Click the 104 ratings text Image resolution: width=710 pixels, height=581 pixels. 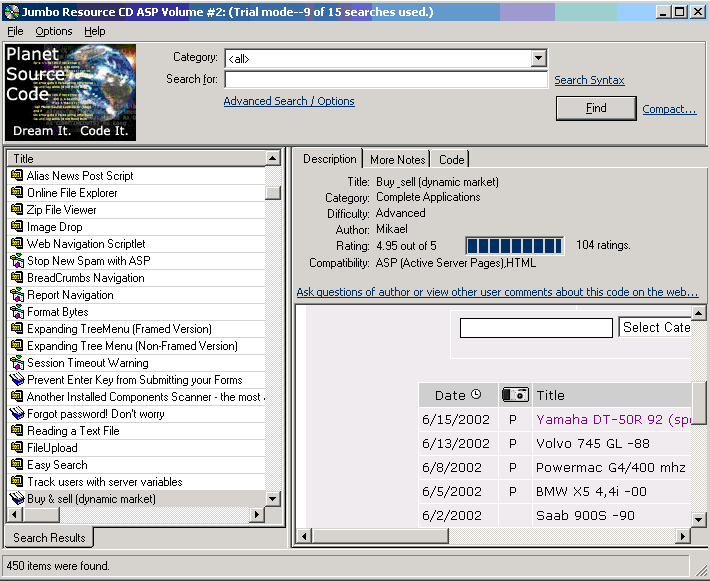[603, 245]
